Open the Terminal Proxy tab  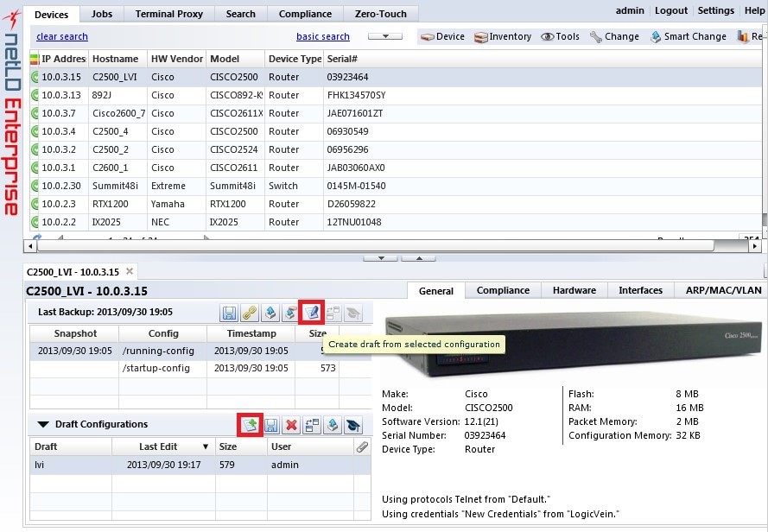169,14
